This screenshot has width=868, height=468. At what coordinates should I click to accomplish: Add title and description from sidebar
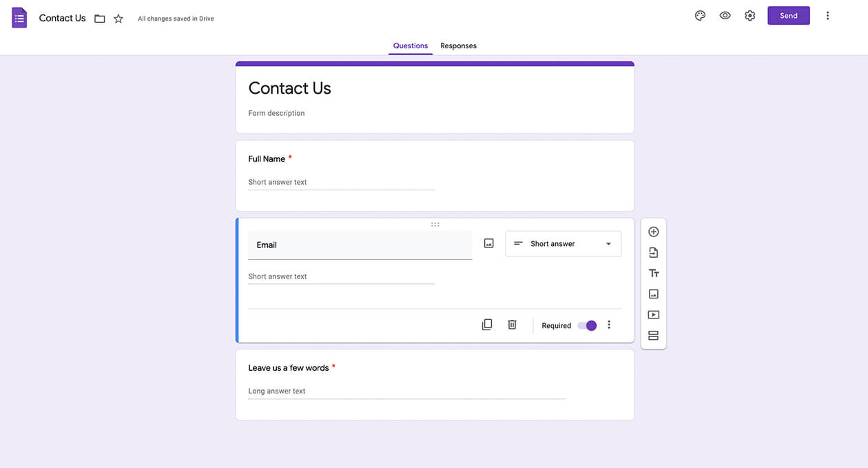(654, 273)
